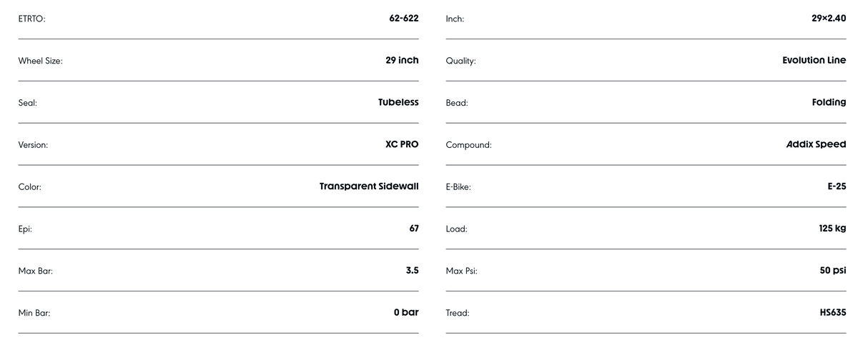Screen dimensions: 868x345
Task: Select the Addix Speed compound value
Action: [x=816, y=144]
